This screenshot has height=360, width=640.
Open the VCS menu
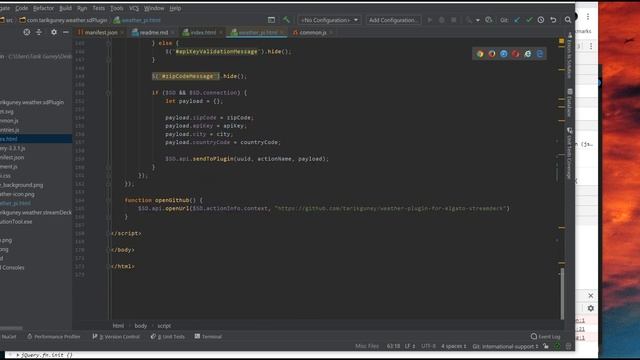pyautogui.click(x=134, y=8)
